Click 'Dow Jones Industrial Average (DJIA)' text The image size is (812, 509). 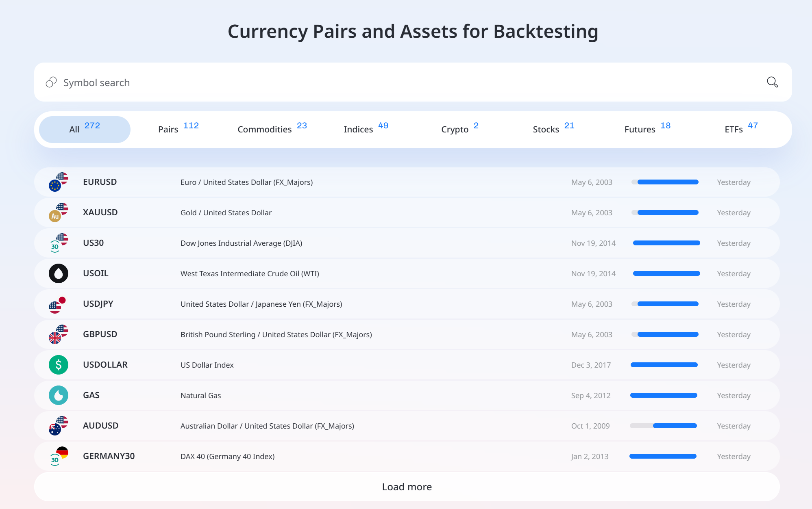tap(241, 243)
